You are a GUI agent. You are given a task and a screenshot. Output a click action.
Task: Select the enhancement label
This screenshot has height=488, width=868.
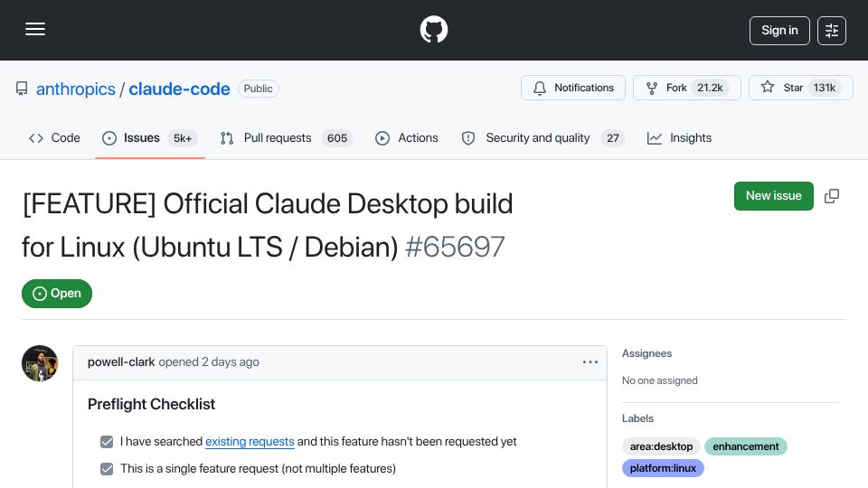pos(746,446)
